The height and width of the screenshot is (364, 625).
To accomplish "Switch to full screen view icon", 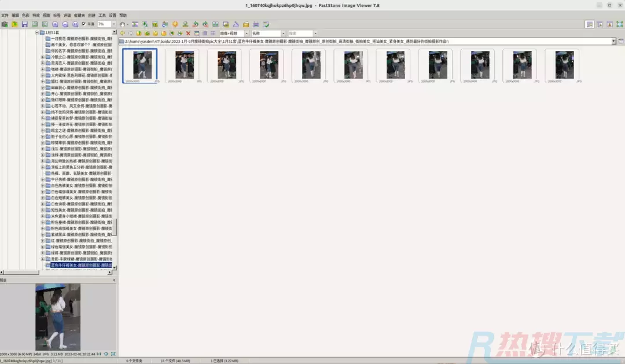I will [620, 24].
